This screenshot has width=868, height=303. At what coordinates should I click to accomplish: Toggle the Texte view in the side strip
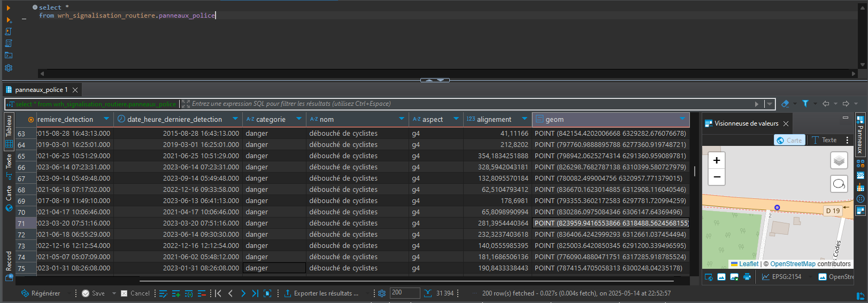(x=9, y=166)
